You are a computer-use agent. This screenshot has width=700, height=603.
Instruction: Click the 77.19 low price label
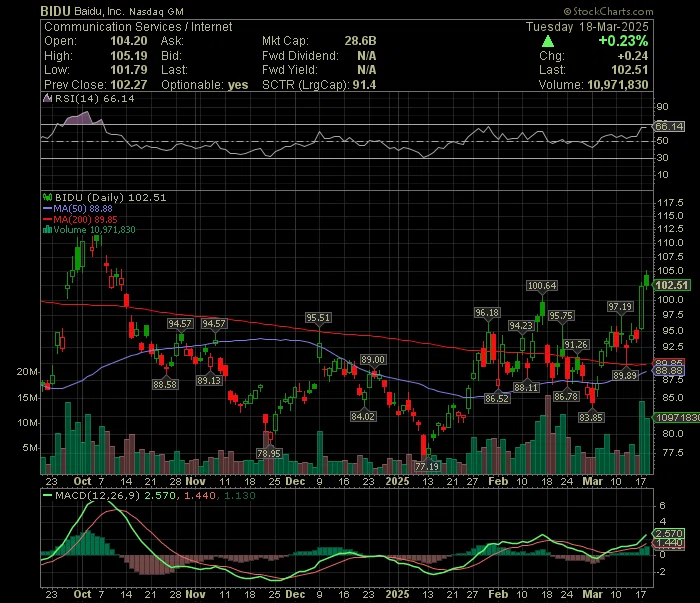click(x=427, y=466)
